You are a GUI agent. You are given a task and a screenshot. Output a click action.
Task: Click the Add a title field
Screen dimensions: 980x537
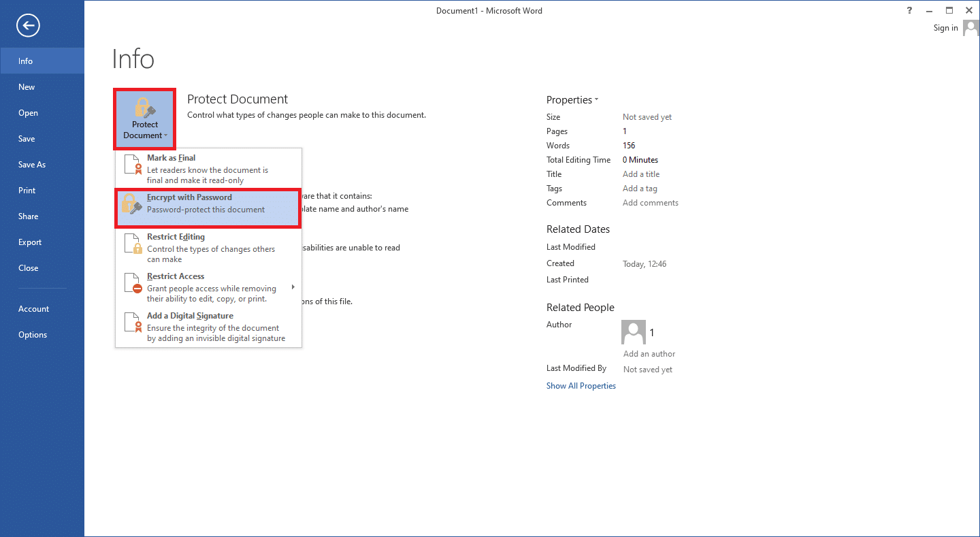641,174
